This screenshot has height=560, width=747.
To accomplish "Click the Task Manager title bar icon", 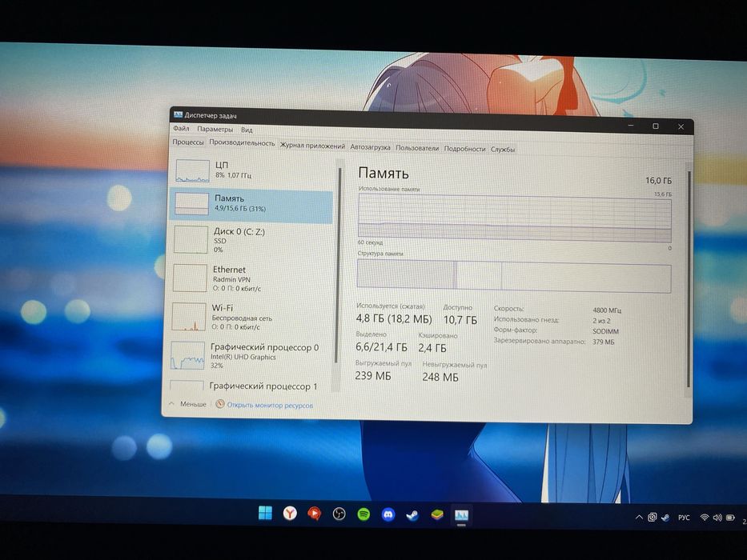I will point(179,114).
